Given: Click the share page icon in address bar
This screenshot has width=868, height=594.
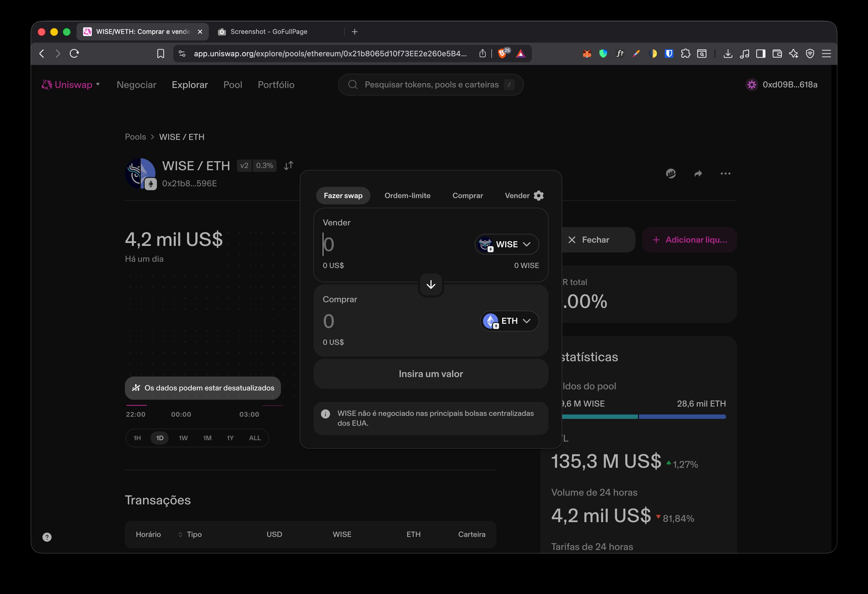Looking at the screenshot, I should coord(483,53).
